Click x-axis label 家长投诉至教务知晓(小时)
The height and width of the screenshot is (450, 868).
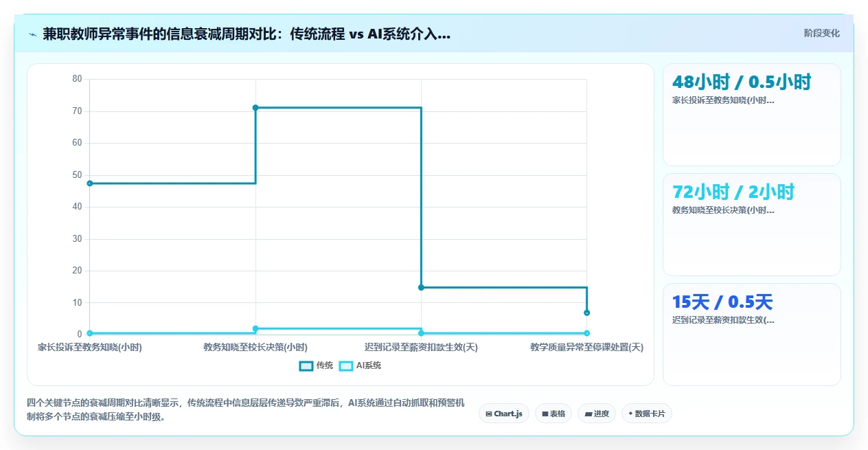click(90, 348)
